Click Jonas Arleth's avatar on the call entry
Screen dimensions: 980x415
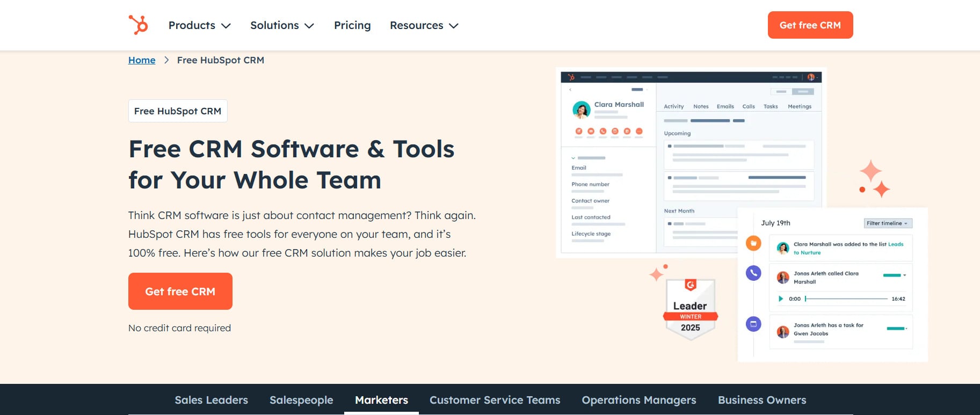click(783, 278)
